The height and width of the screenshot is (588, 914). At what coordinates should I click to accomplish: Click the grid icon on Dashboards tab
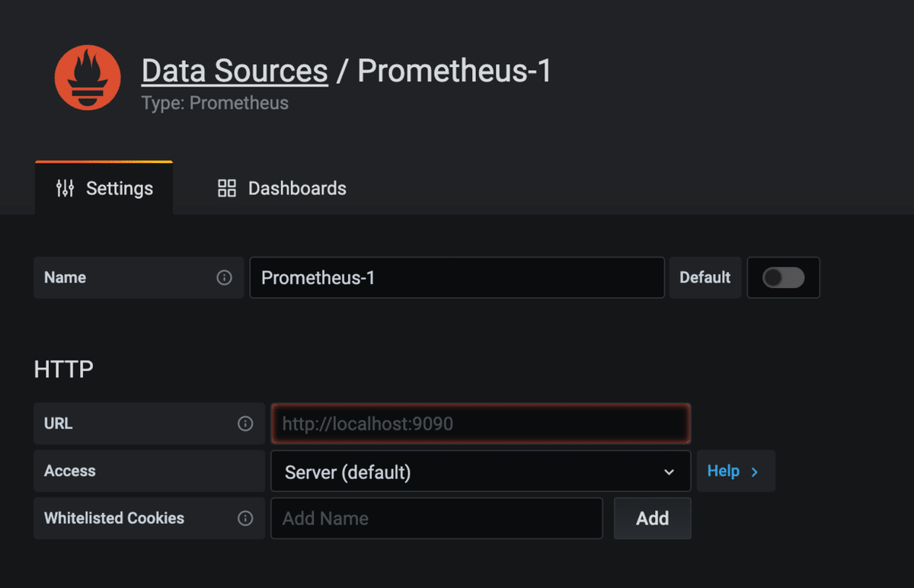click(x=227, y=189)
